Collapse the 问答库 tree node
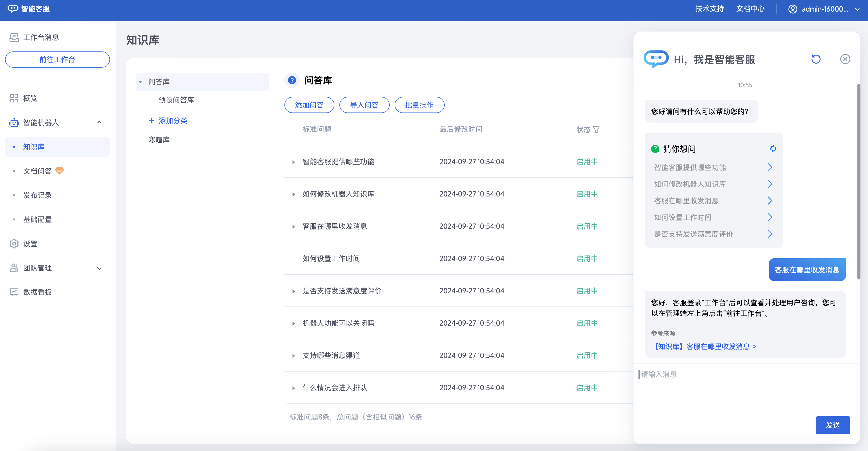This screenshot has width=868, height=451. click(140, 82)
